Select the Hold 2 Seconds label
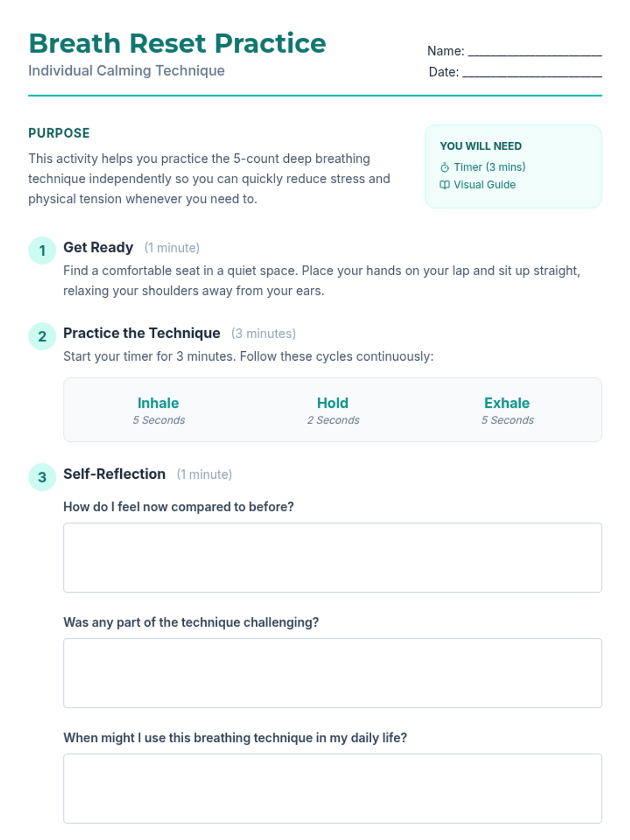This screenshot has height=840, width=630. click(x=333, y=411)
